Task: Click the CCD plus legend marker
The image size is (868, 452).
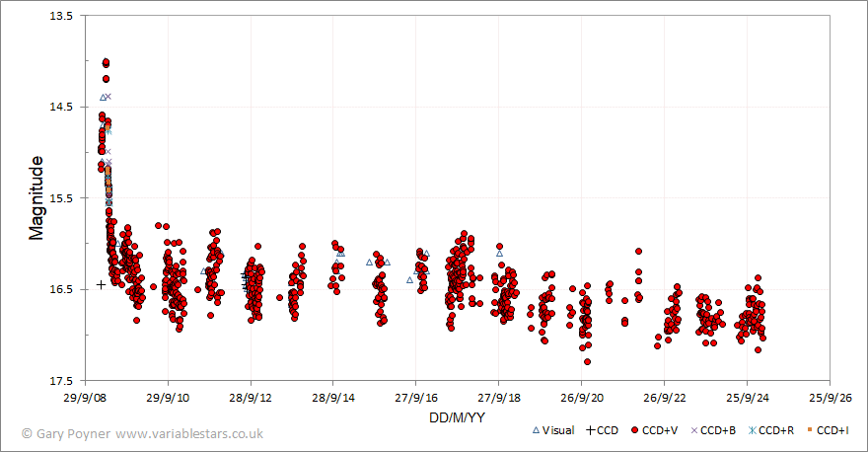Action: click(591, 430)
